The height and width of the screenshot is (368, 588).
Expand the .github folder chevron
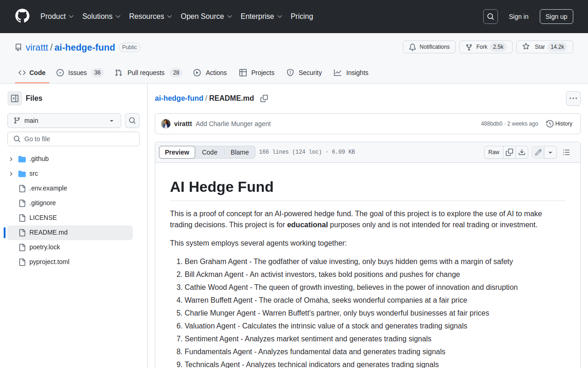click(x=11, y=159)
